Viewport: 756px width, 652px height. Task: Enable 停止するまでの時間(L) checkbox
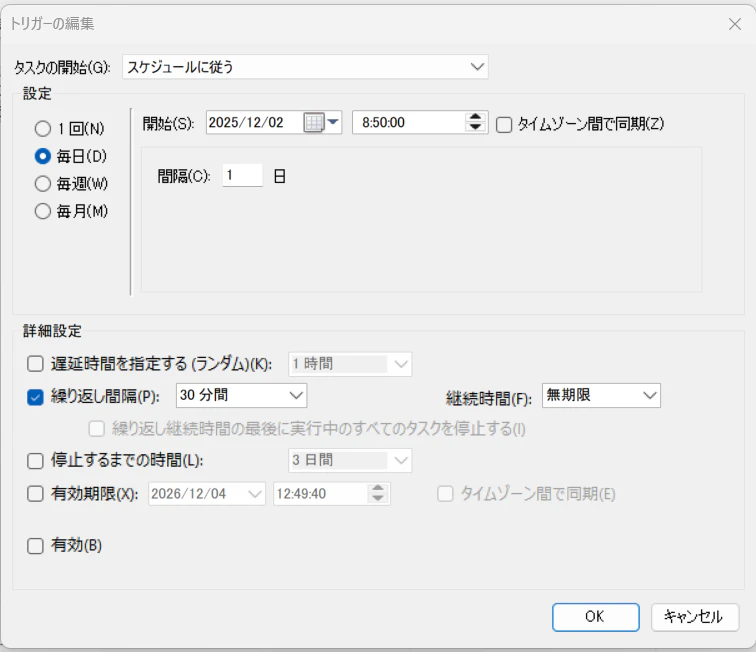35,461
